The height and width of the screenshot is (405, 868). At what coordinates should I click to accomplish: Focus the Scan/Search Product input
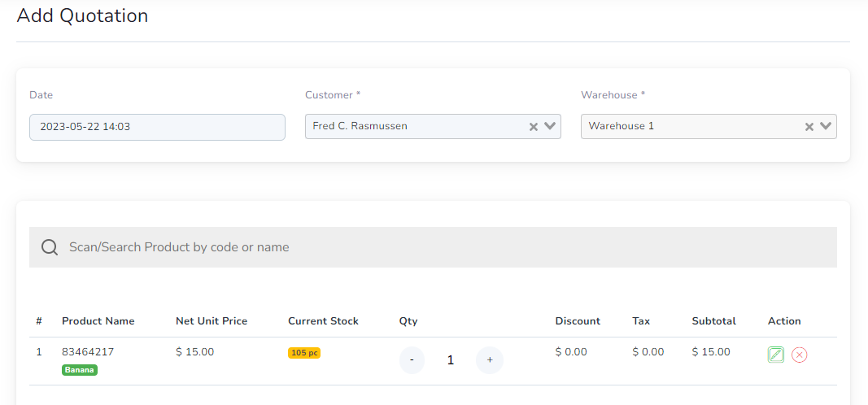click(433, 246)
